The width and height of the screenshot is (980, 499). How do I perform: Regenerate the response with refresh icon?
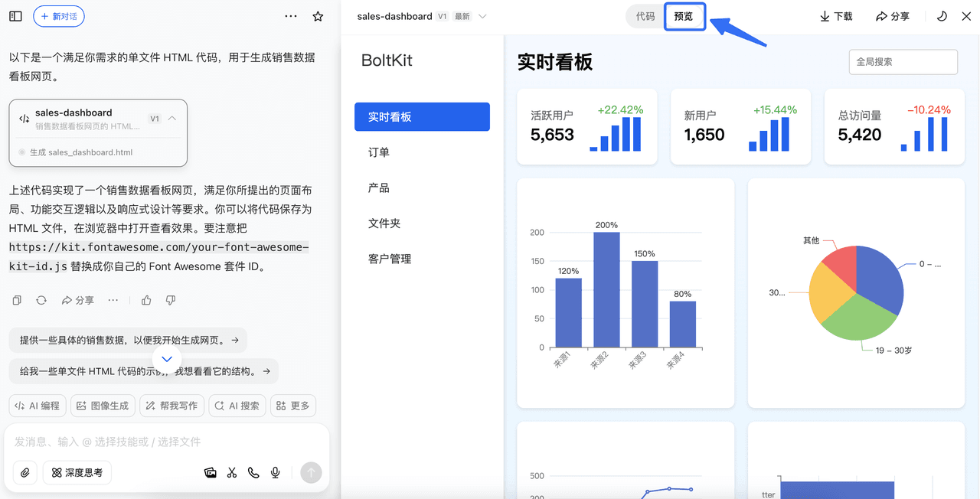pyautogui.click(x=41, y=300)
